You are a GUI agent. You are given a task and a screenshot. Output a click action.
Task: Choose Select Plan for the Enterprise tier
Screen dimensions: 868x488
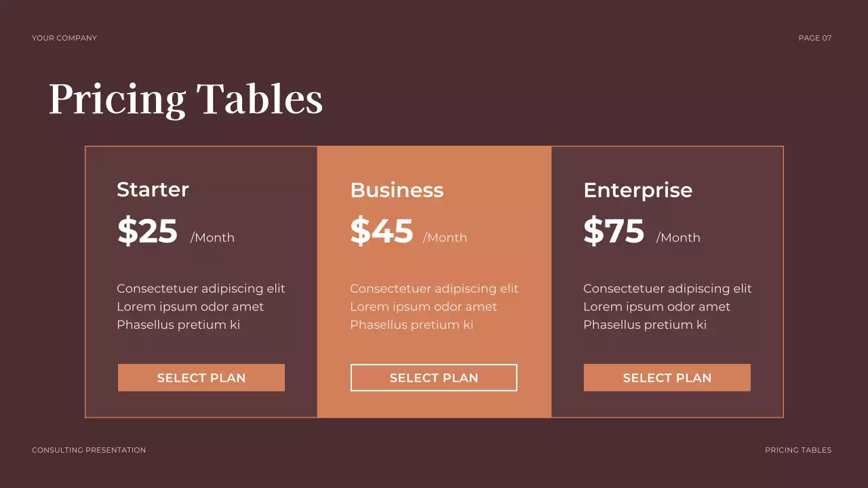click(667, 378)
